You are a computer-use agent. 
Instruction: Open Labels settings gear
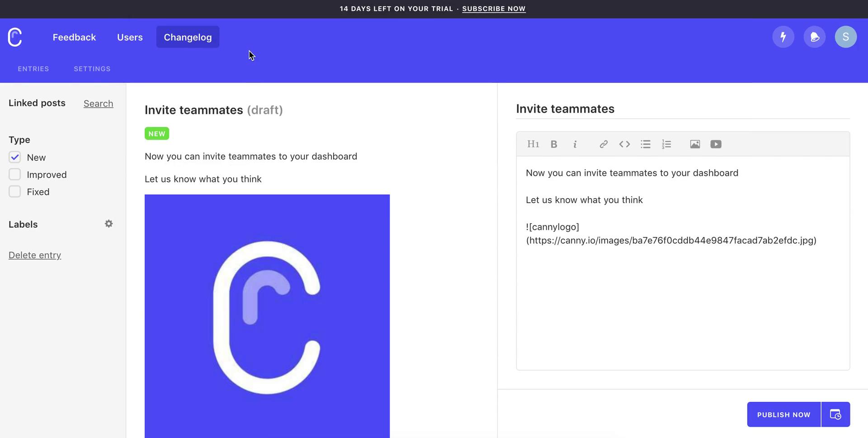point(108,224)
